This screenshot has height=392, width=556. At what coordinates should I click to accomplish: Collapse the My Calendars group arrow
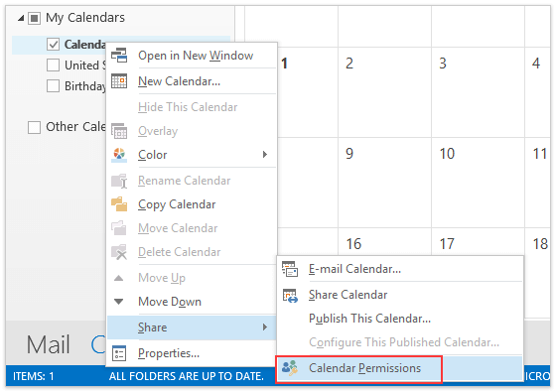point(21,18)
